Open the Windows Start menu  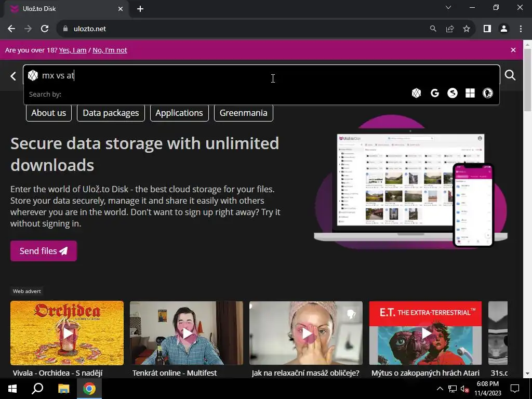click(12, 389)
